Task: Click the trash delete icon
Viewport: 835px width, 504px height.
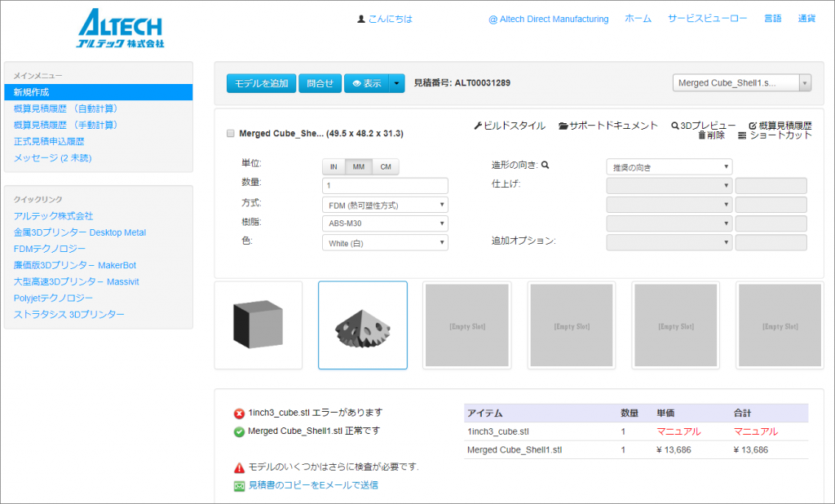Action: click(x=701, y=135)
